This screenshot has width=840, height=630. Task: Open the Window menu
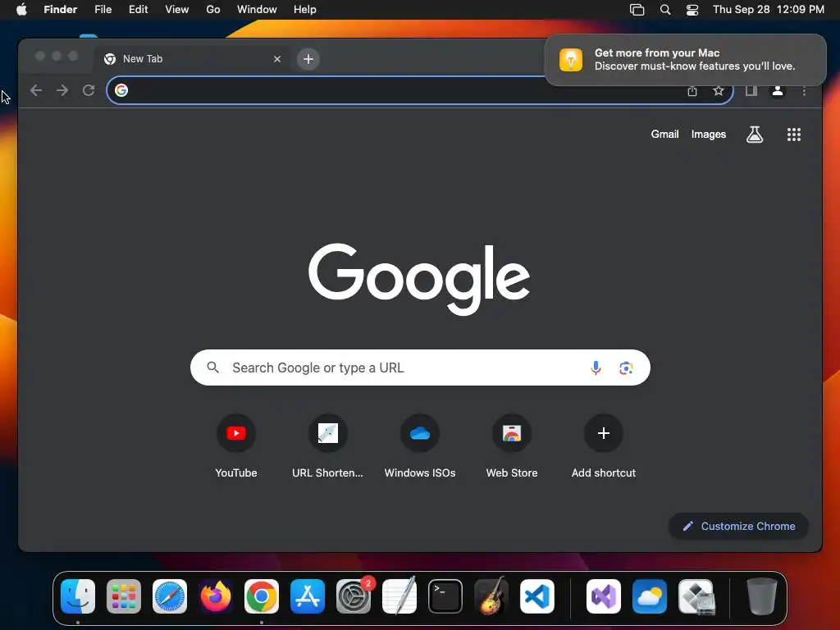(257, 10)
